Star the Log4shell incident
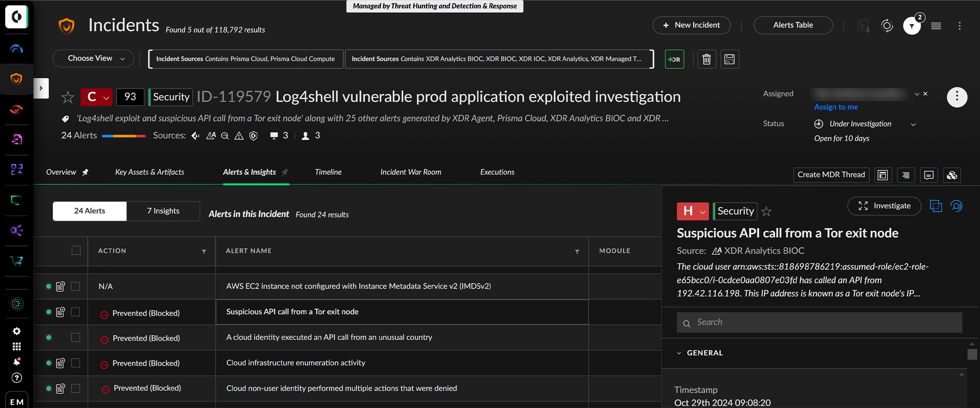Screen dimensions: 980x408 coord(68,97)
